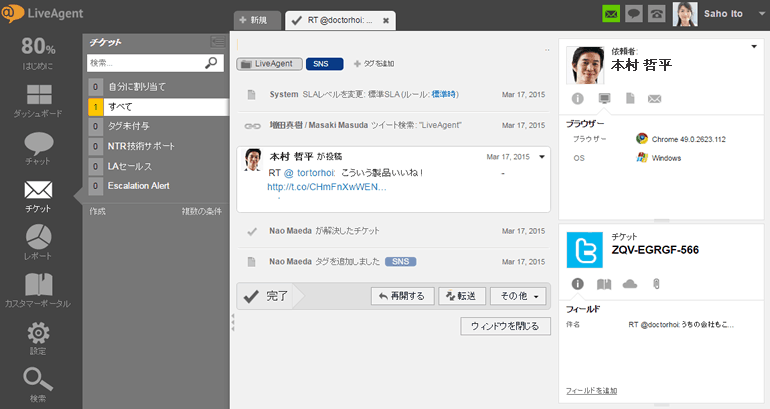Open the 標準時 SLA rule link
This screenshot has height=409, width=770.
coord(443,94)
